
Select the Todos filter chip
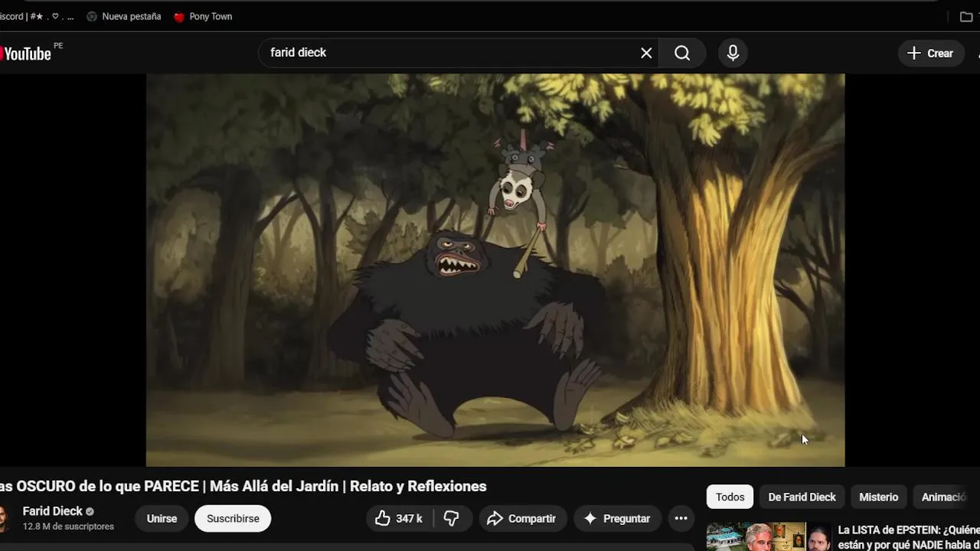730,497
